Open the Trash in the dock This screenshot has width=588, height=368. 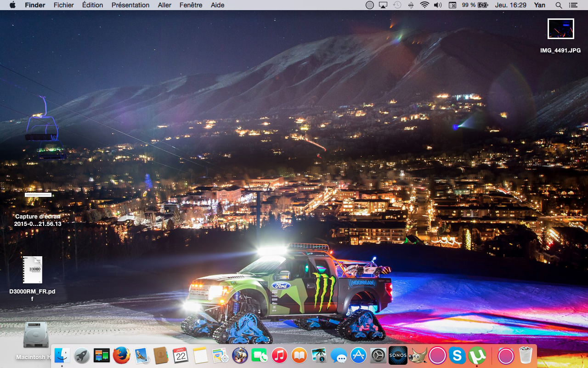(526, 355)
